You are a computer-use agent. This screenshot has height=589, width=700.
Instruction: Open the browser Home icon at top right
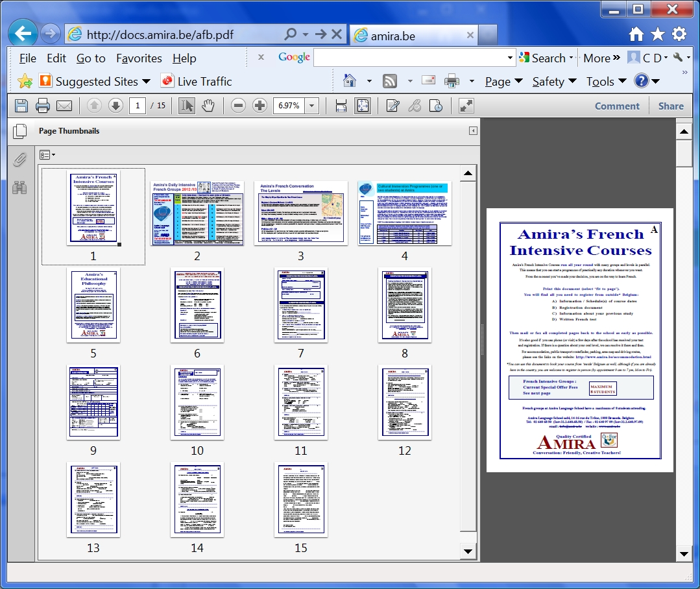tap(636, 34)
